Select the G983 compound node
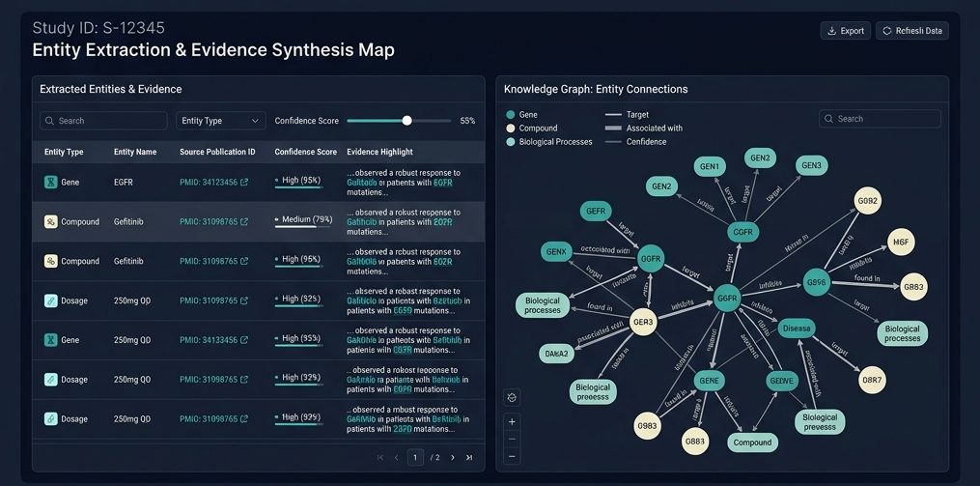This screenshot has height=486, width=980. (x=648, y=426)
